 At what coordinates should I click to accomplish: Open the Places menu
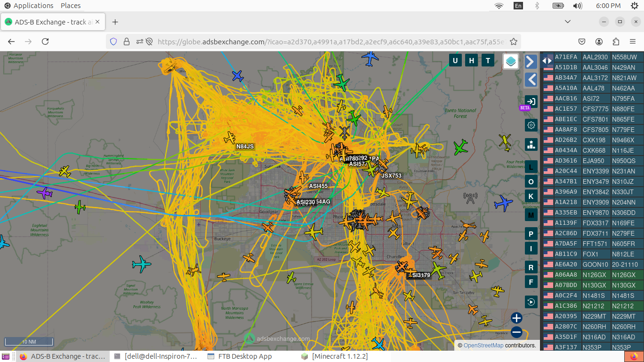pos(71,6)
